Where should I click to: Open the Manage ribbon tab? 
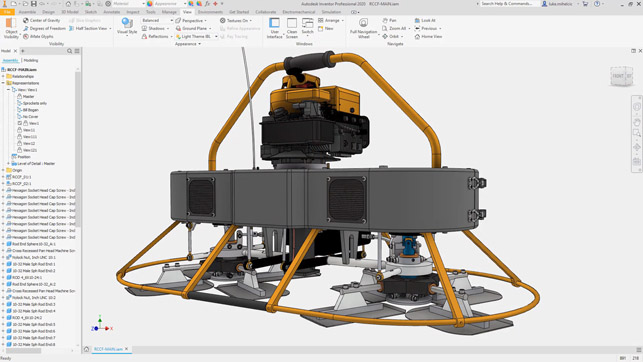click(x=169, y=12)
